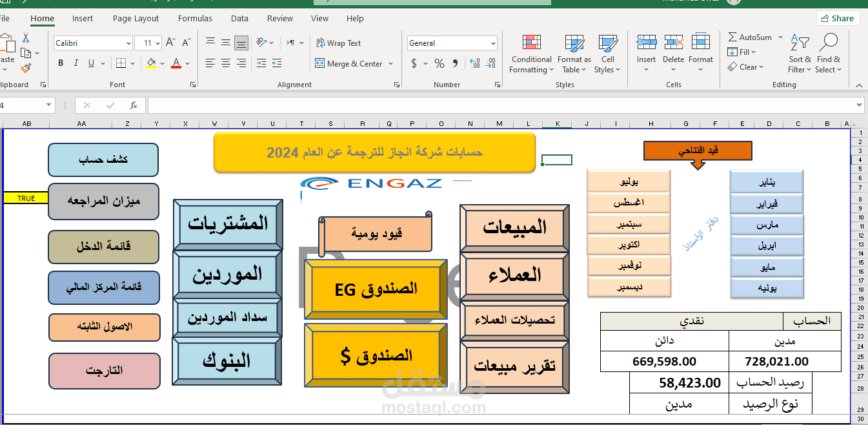Click the Orientation angled text icon
Screen dimensions: 868x425
coord(262,43)
